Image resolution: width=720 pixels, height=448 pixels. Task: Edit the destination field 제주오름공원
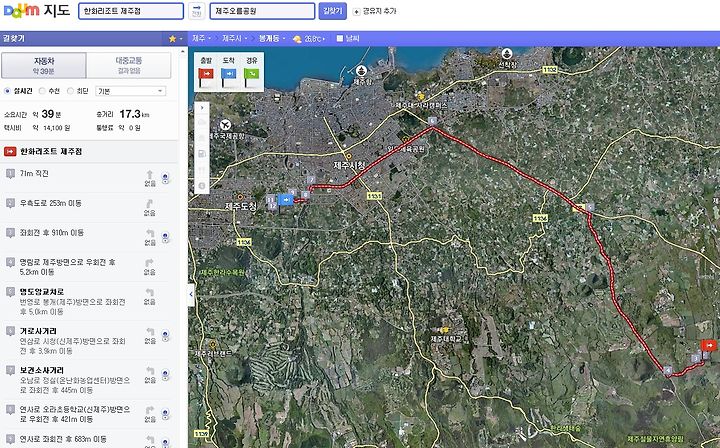[x=262, y=11]
